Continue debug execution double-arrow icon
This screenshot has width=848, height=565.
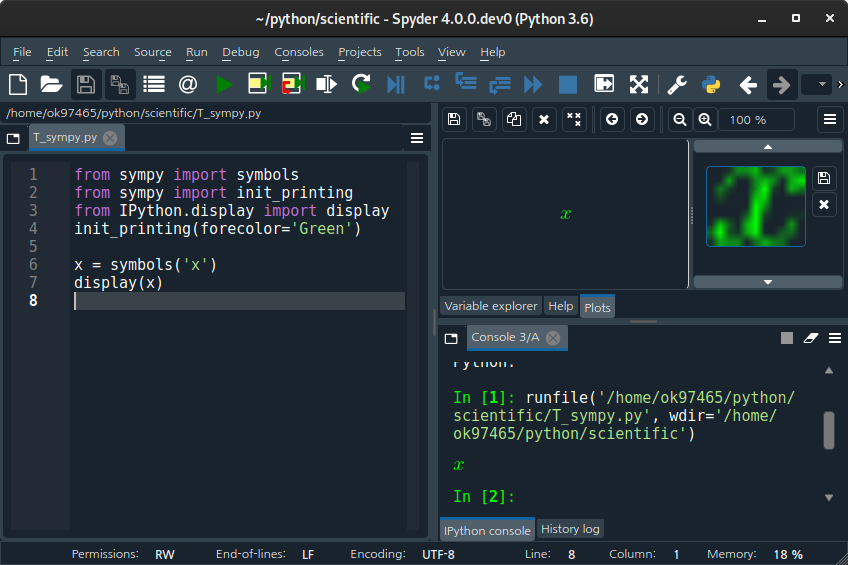click(533, 85)
